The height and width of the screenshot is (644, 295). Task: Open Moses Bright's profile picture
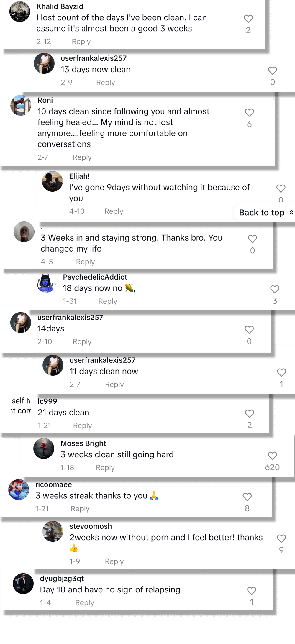tap(44, 448)
